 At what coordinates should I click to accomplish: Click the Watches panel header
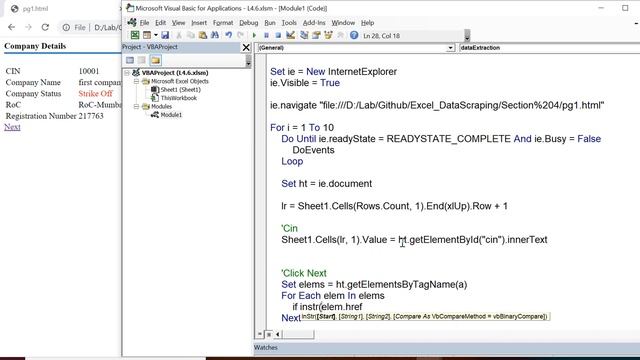(447, 348)
